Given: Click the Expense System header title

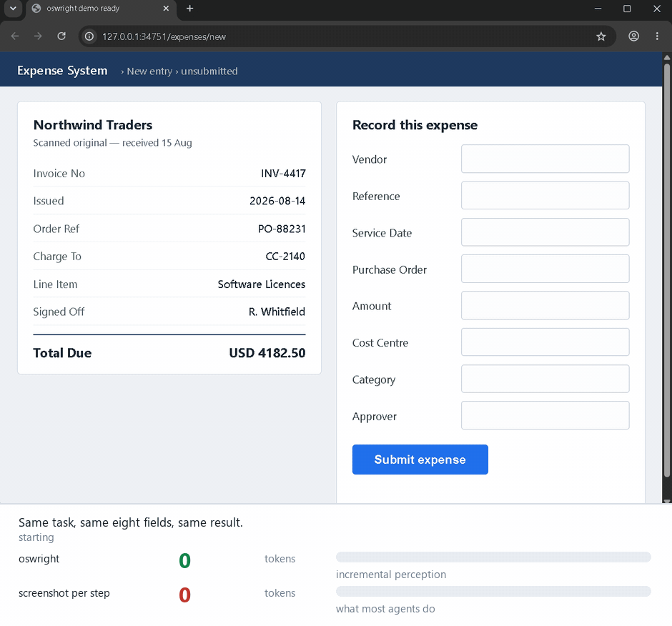Looking at the screenshot, I should click(x=62, y=70).
